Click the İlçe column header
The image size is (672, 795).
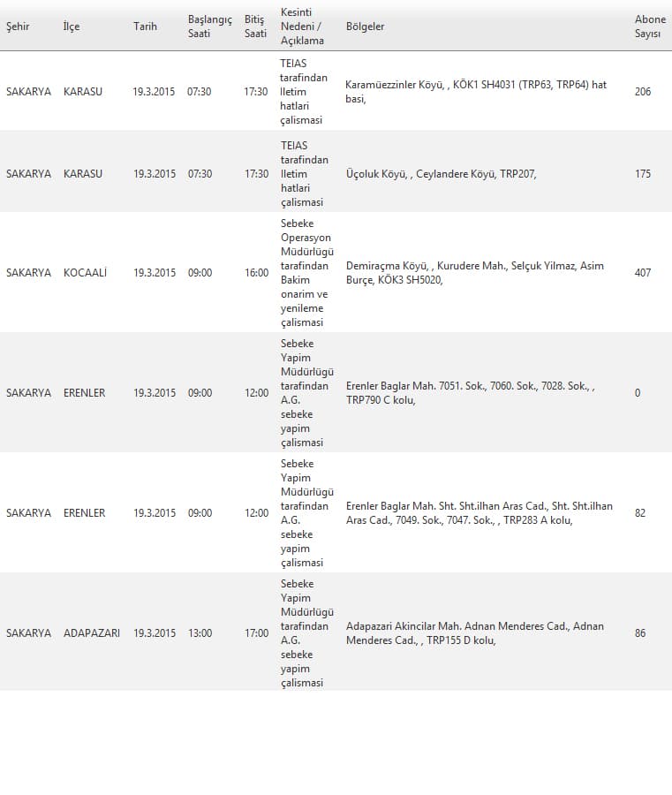72,26
